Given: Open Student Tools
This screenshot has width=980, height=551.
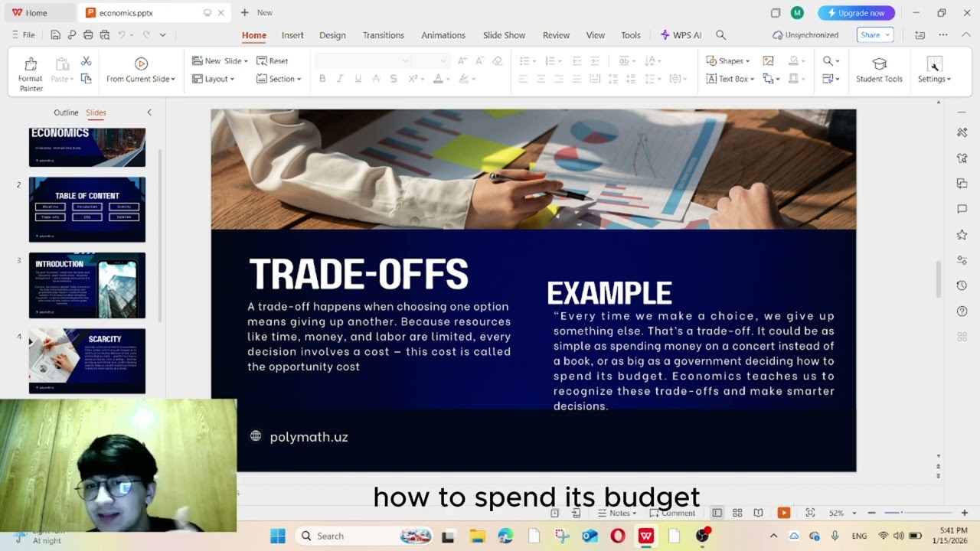Looking at the screenshot, I should [x=879, y=70].
